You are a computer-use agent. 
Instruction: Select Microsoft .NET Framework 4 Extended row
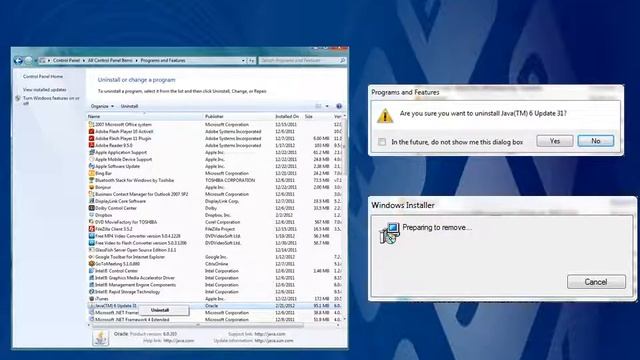tap(215, 320)
